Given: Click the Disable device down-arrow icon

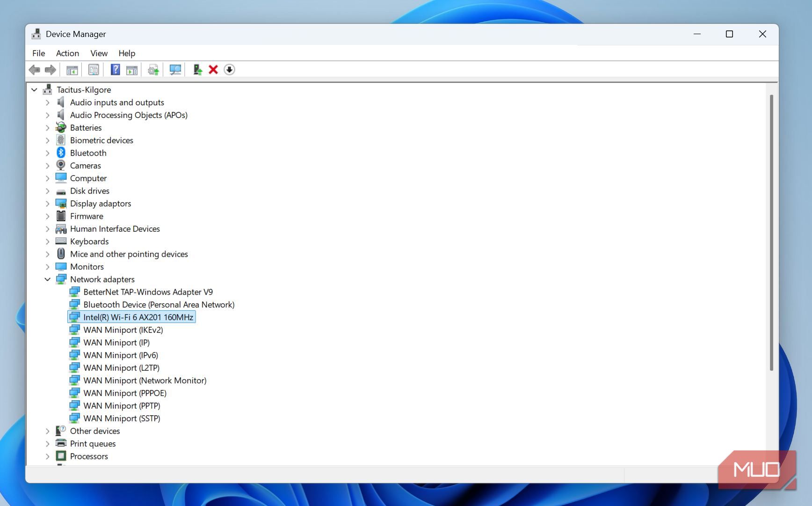Looking at the screenshot, I should click(229, 70).
